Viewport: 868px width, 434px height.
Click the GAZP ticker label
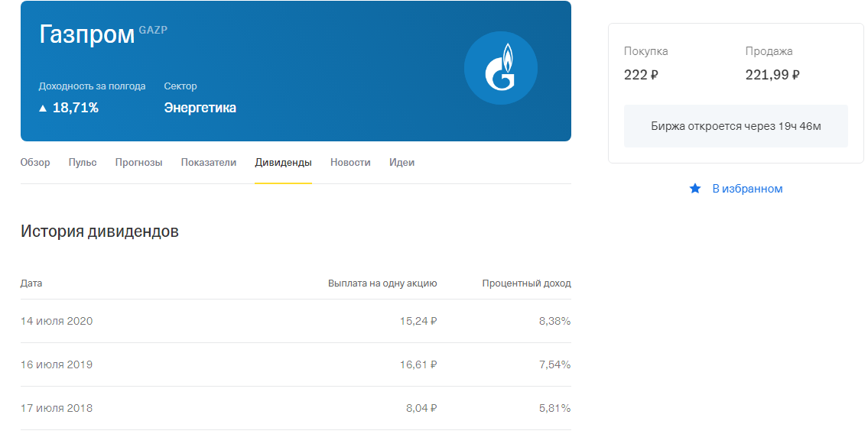coord(153,30)
